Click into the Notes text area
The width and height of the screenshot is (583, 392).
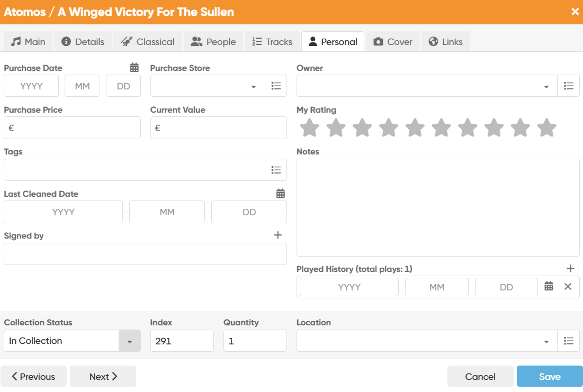pos(437,207)
